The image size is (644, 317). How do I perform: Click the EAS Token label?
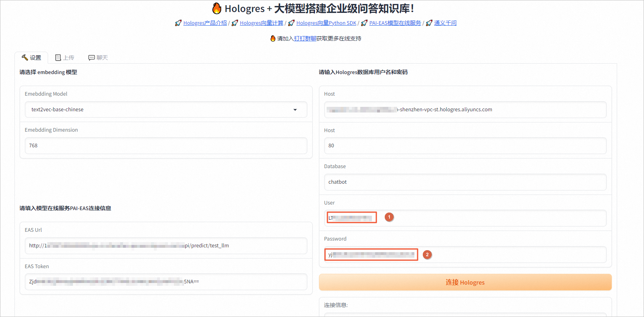tap(37, 267)
